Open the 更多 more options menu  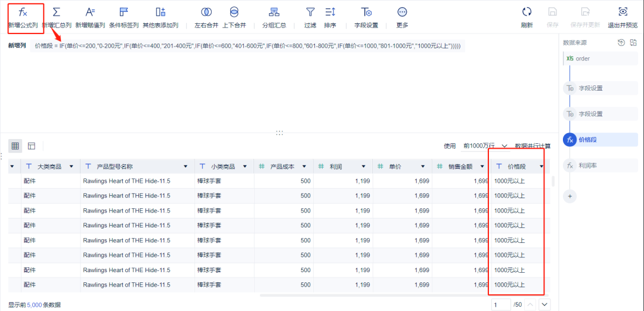(x=402, y=19)
